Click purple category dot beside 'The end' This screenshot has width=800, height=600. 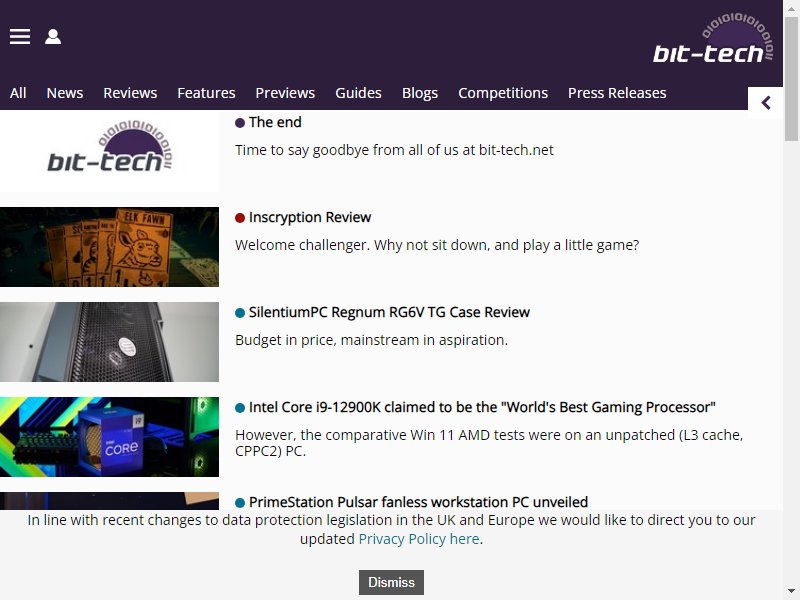tap(240, 123)
